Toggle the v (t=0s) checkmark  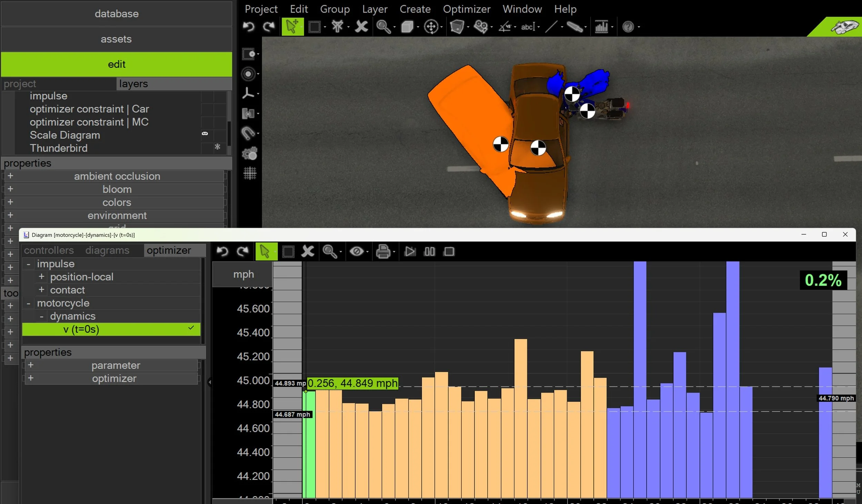[191, 328]
